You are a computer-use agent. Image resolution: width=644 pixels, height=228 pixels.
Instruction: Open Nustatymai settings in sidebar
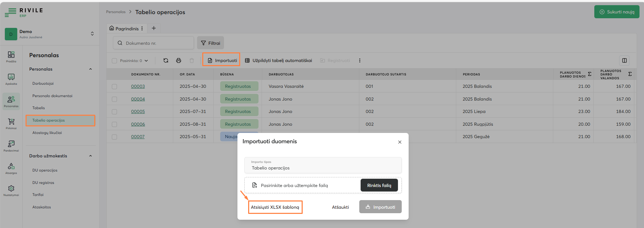[x=11, y=190]
